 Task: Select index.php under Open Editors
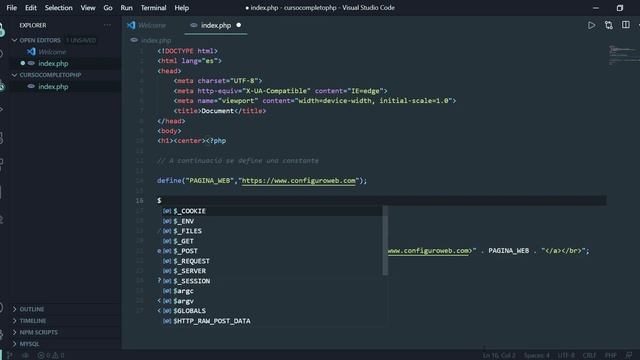[53, 63]
